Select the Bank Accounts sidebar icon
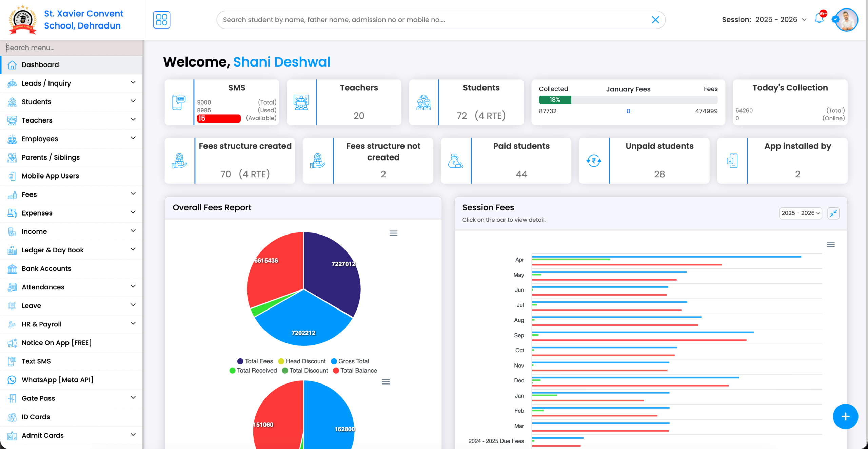This screenshot has width=868, height=449. (x=12, y=268)
